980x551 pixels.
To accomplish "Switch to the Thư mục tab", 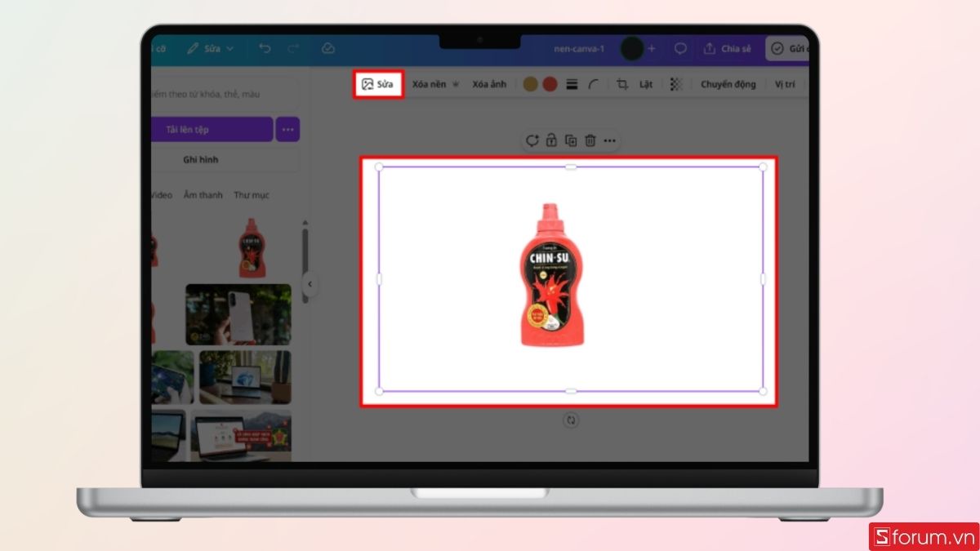I will pyautogui.click(x=252, y=195).
